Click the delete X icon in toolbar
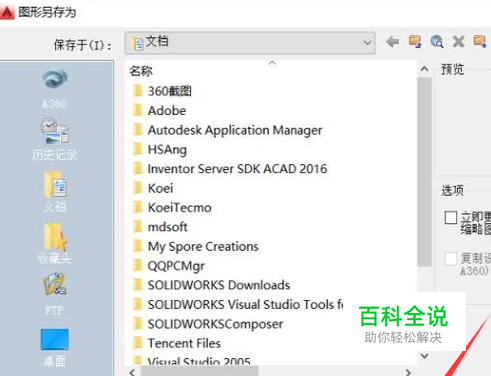The height and width of the screenshot is (376, 491). (x=459, y=42)
